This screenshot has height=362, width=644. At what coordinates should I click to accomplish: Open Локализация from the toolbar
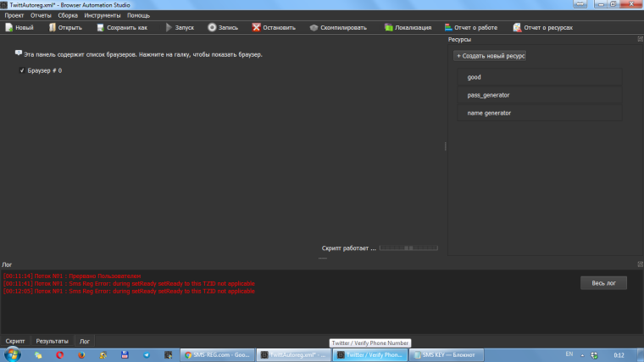pyautogui.click(x=389, y=27)
